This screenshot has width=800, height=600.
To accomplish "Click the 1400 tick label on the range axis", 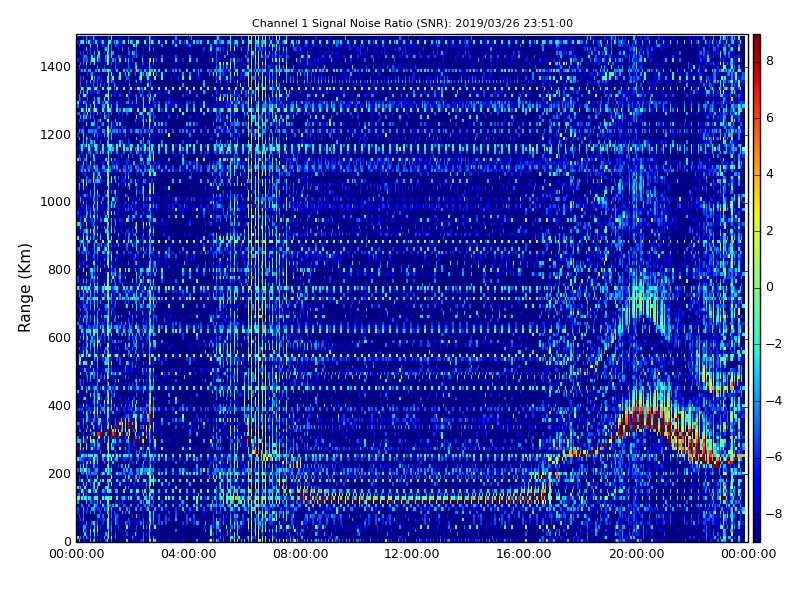I will tap(55, 67).
